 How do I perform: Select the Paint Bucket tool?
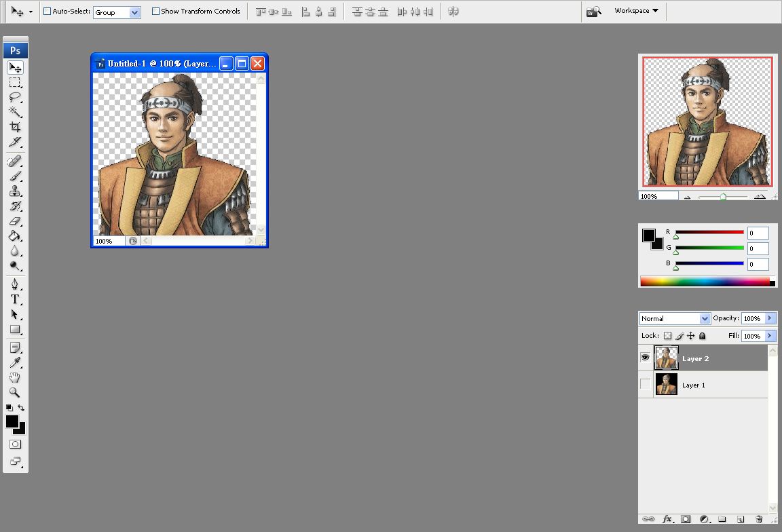pos(15,236)
